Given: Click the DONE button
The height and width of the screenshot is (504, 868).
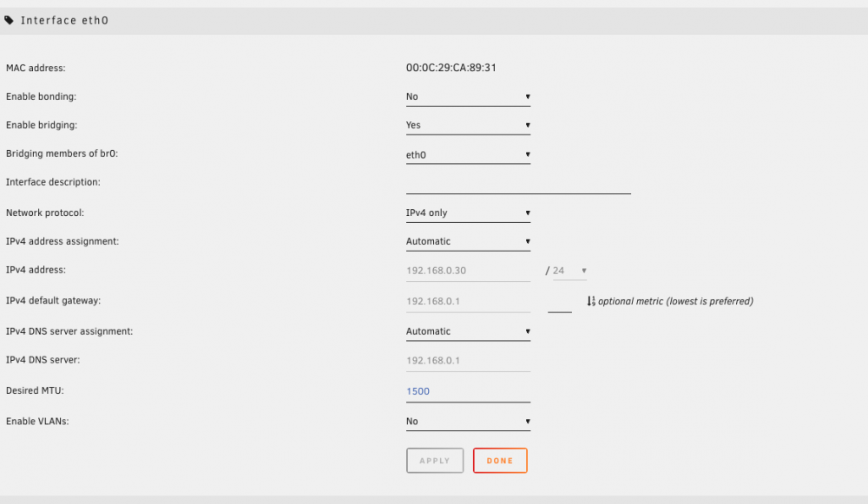Looking at the screenshot, I should pos(500,461).
